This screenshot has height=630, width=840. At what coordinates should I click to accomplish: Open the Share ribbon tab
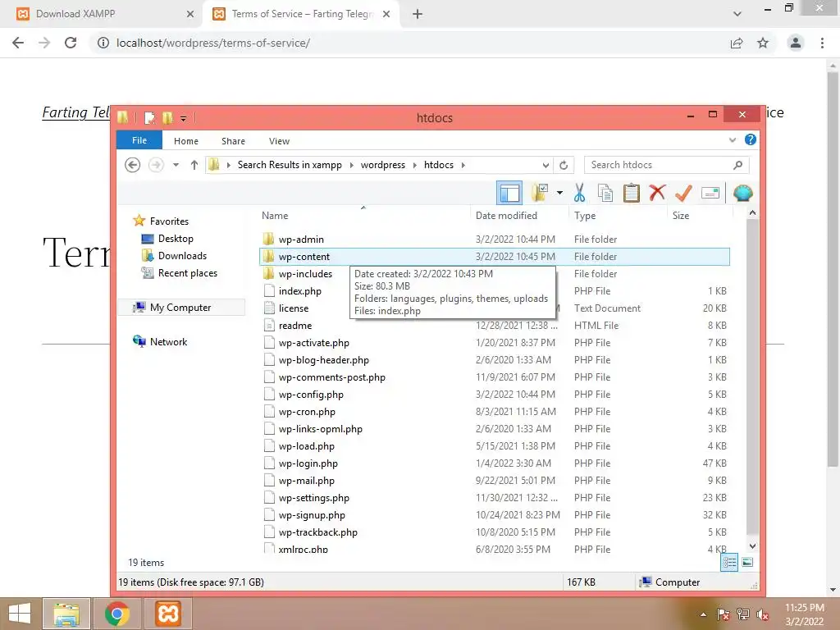(233, 141)
